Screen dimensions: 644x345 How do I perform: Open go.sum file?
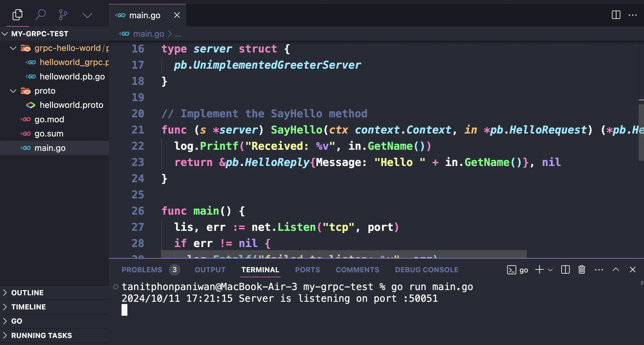49,134
